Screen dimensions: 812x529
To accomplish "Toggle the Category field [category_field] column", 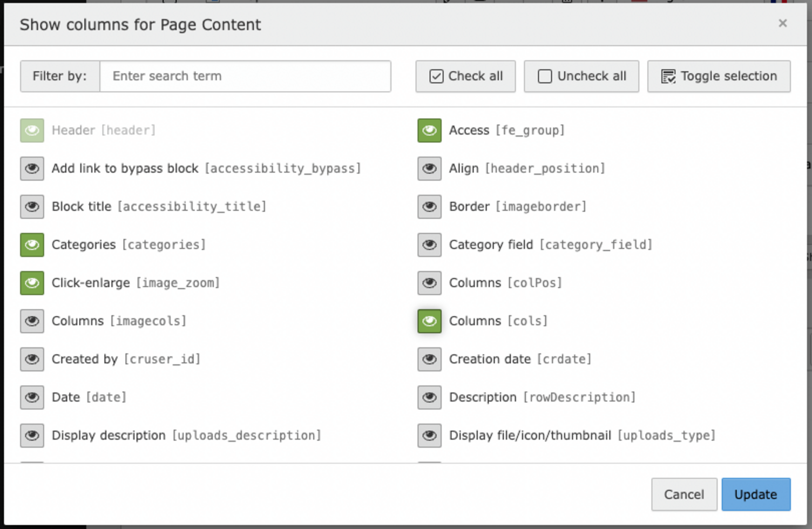I will click(x=429, y=245).
